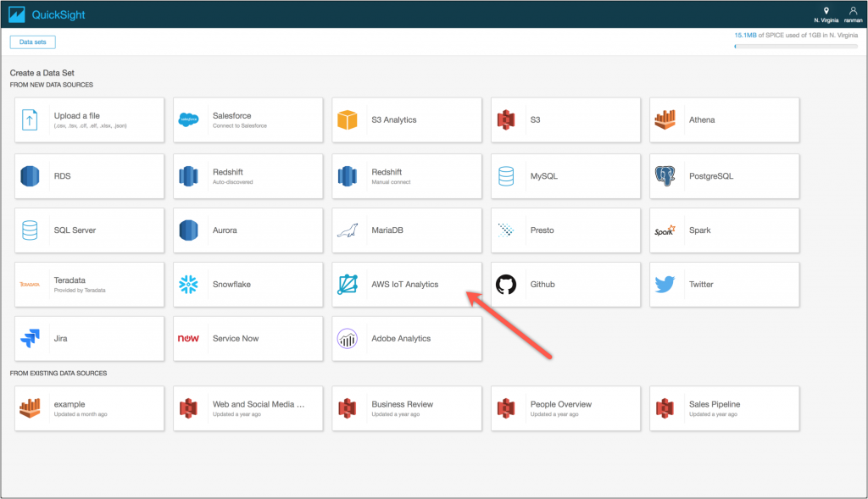Screen dimensions: 868x499
Task: Click the Presto label
Action: click(542, 230)
